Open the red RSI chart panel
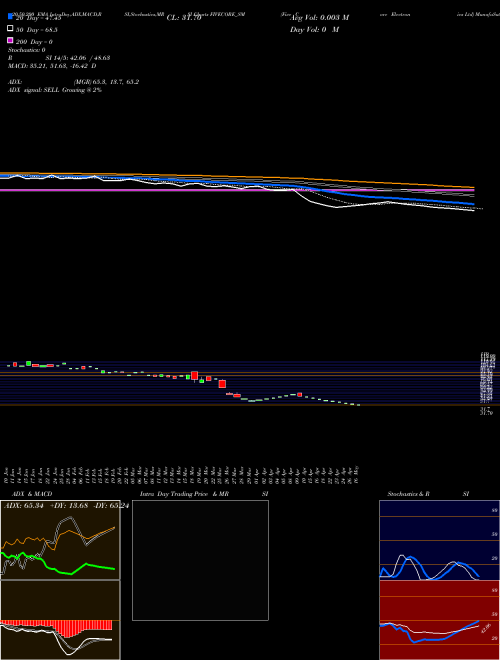This screenshot has width=500, height=660. pos(439,620)
